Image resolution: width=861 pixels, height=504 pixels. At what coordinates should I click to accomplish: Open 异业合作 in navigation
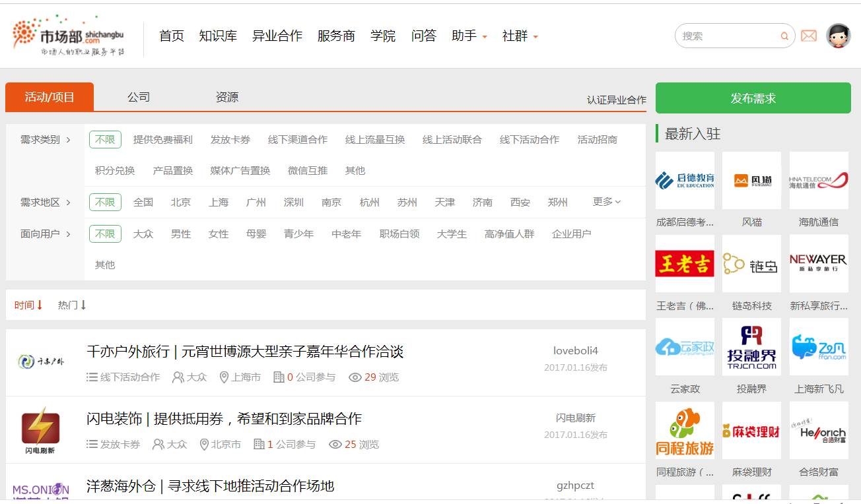[277, 36]
